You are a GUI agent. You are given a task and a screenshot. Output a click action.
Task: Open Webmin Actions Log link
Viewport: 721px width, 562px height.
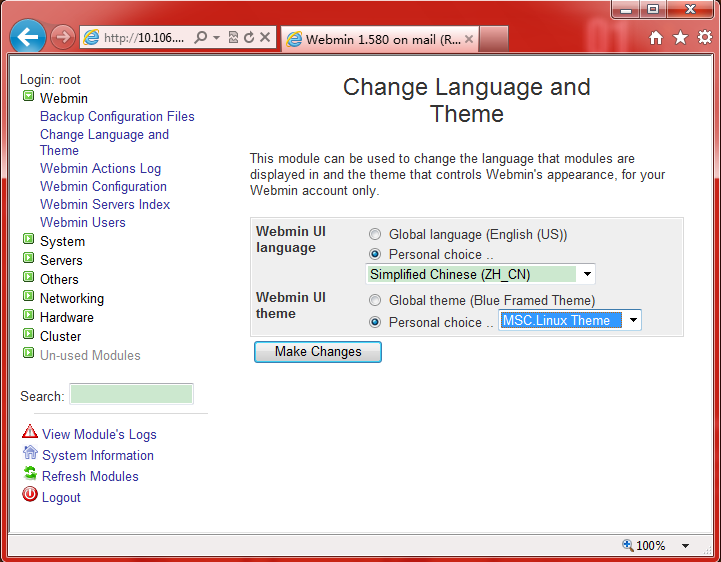pos(100,168)
